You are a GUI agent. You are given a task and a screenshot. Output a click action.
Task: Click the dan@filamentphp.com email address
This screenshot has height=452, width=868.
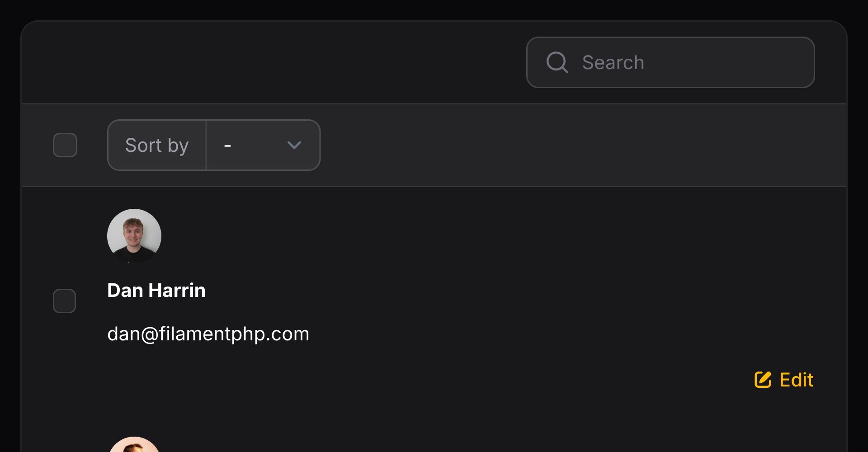(208, 334)
